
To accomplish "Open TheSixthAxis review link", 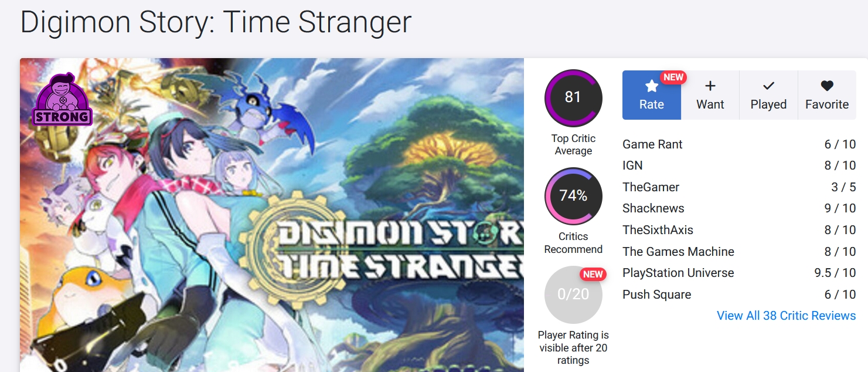I will (x=658, y=230).
